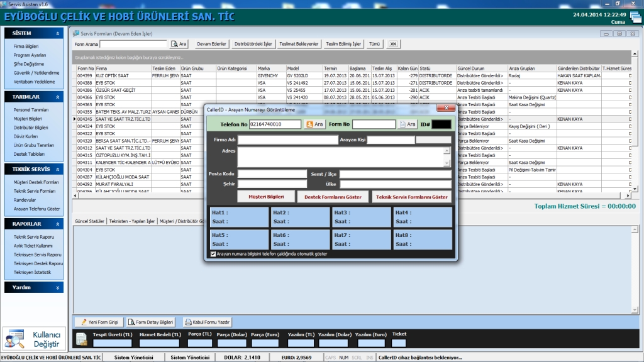Search phone number with CallerID Ara button

click(314, 124)
